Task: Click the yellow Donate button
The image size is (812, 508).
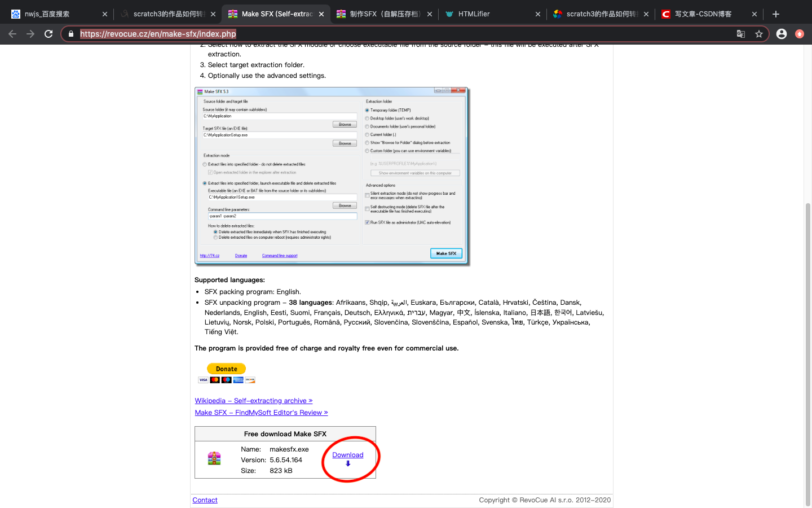Action: (226, 369)
